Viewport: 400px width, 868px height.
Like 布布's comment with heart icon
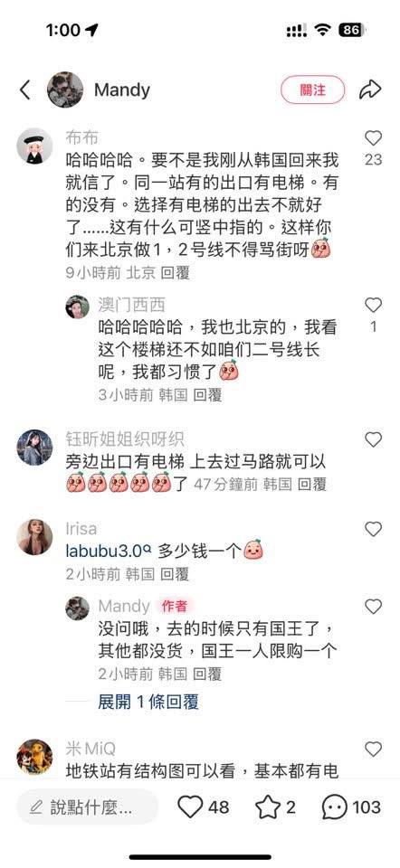coord(374,137)
